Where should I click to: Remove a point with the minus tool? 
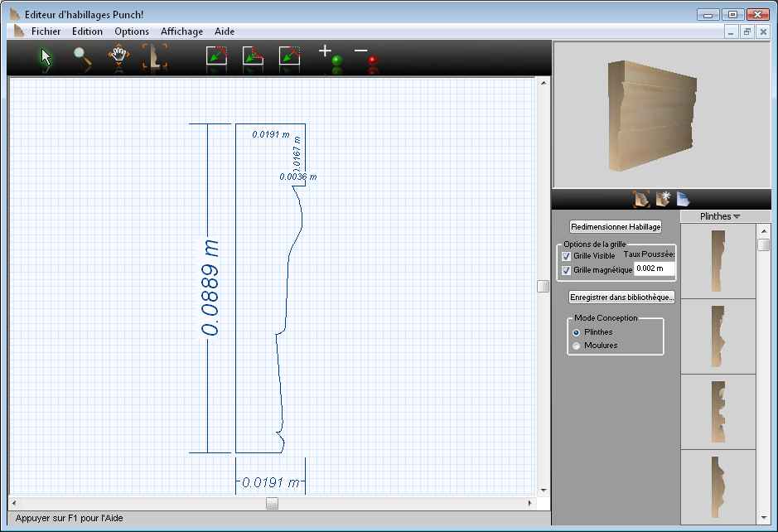(x=367, y=55)
